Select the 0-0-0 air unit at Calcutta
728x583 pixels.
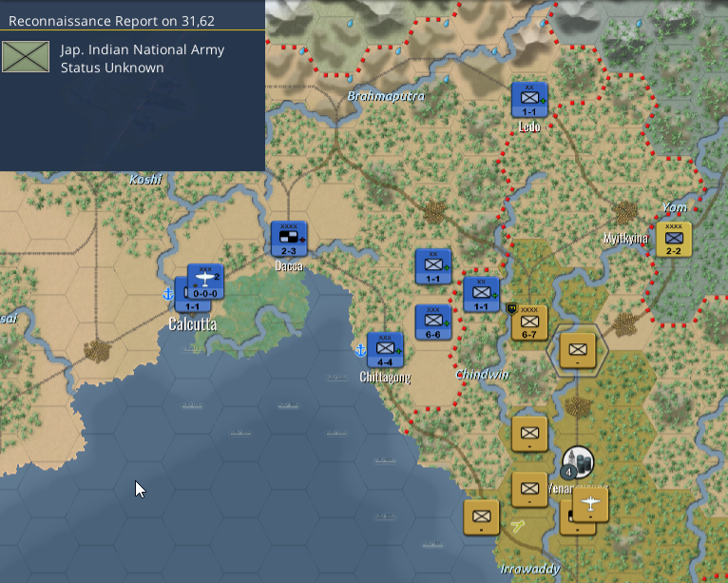coord(205,282)
